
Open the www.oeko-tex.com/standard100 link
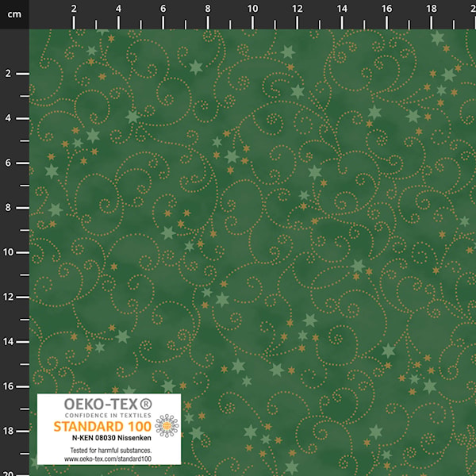pos(108,459)
